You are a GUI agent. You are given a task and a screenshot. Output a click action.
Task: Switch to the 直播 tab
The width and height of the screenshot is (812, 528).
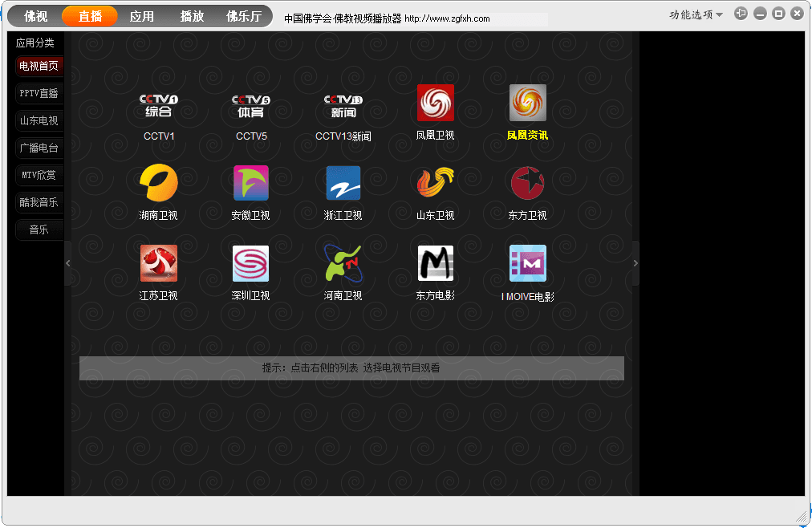(x=90, y=16)
